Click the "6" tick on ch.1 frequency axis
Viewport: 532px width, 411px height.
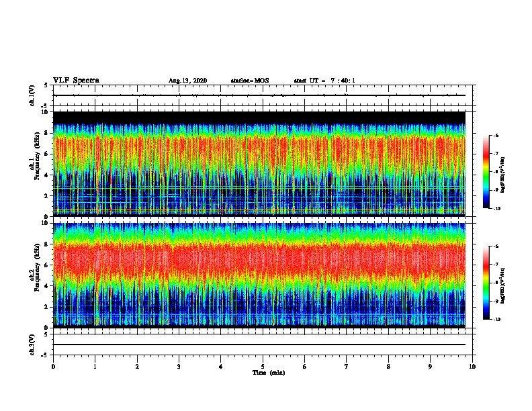[x=46, y=154]
